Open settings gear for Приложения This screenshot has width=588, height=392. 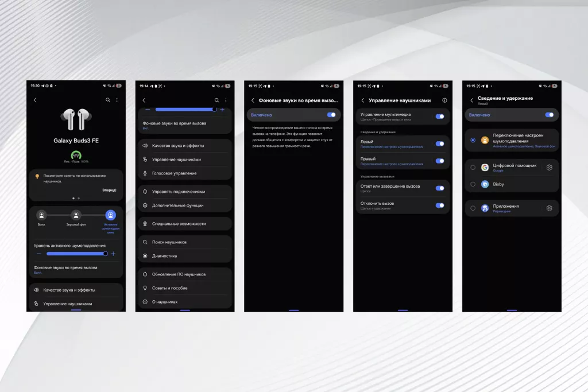point(550,208)
